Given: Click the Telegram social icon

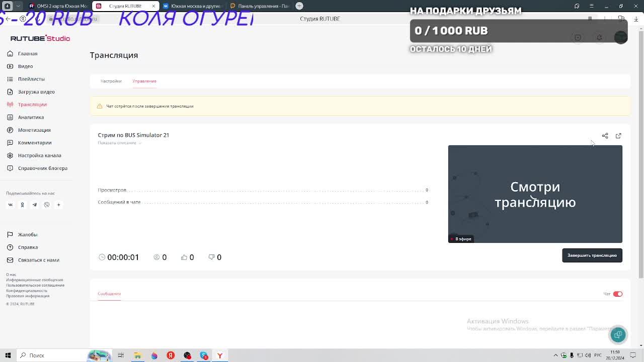Looking at the screenshot, I should click(x=34, y=205).
